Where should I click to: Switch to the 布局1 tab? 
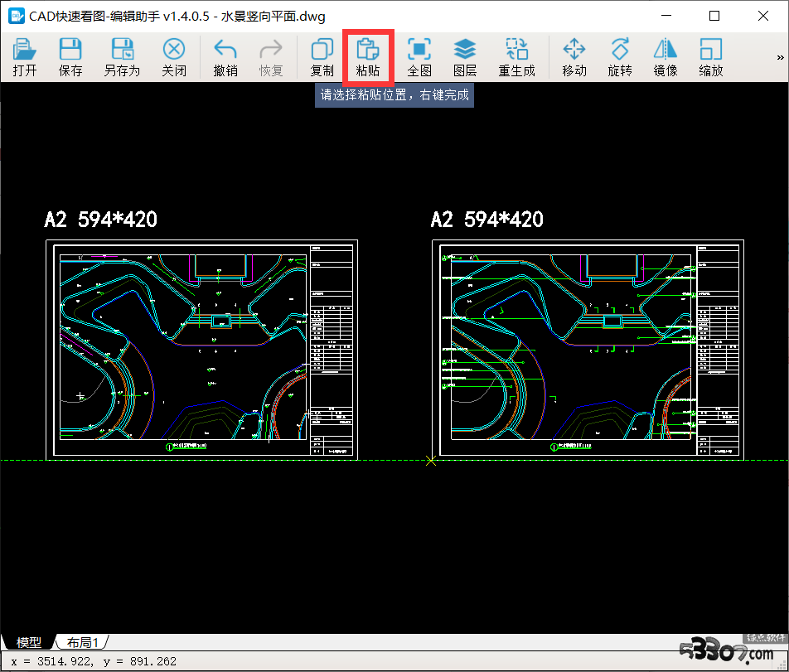pos(82,642)
